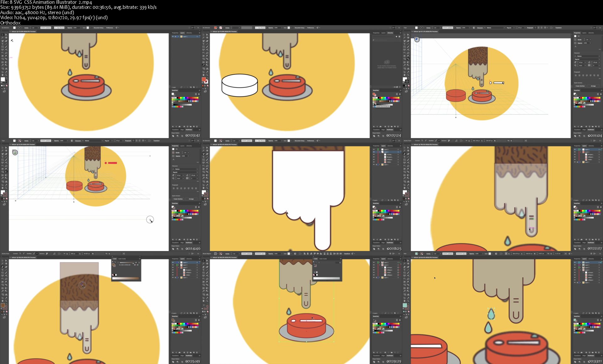
Task: Unlock Layer 1 in the 00:03:42 frame
Action: [175, 36]
